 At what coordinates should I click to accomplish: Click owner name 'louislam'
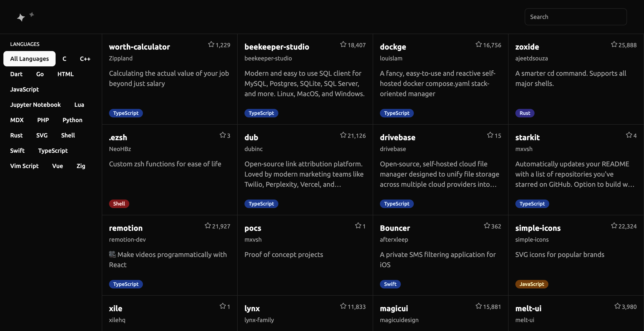(391, 58)
